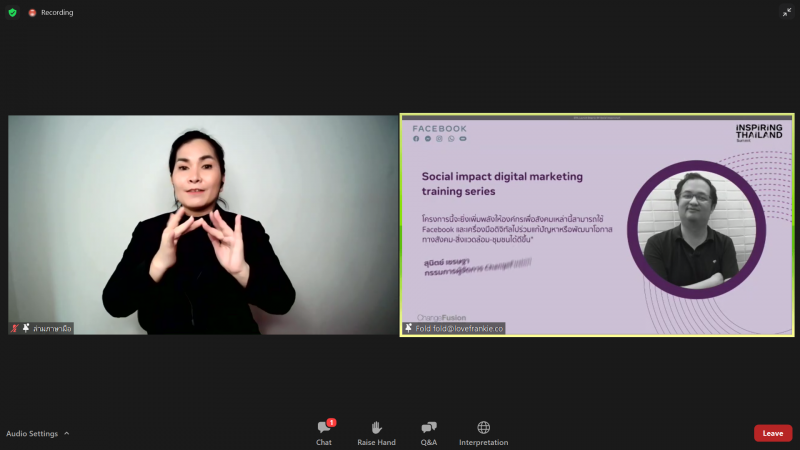Screen dimensions: 800x450
Task: Click the Messenger icon under the FACEBOOK heading
Action: [x=428, y=139]
